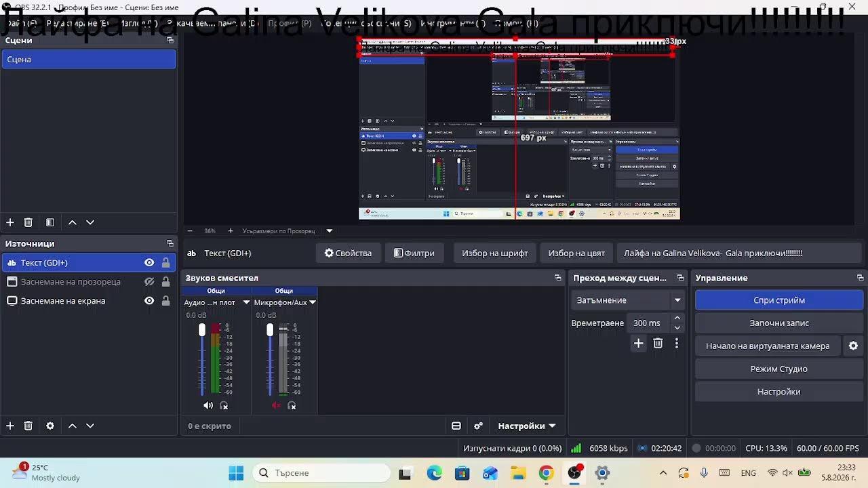
Task: Zoom in the preview with plus icon
Action: tap(231, 230)
